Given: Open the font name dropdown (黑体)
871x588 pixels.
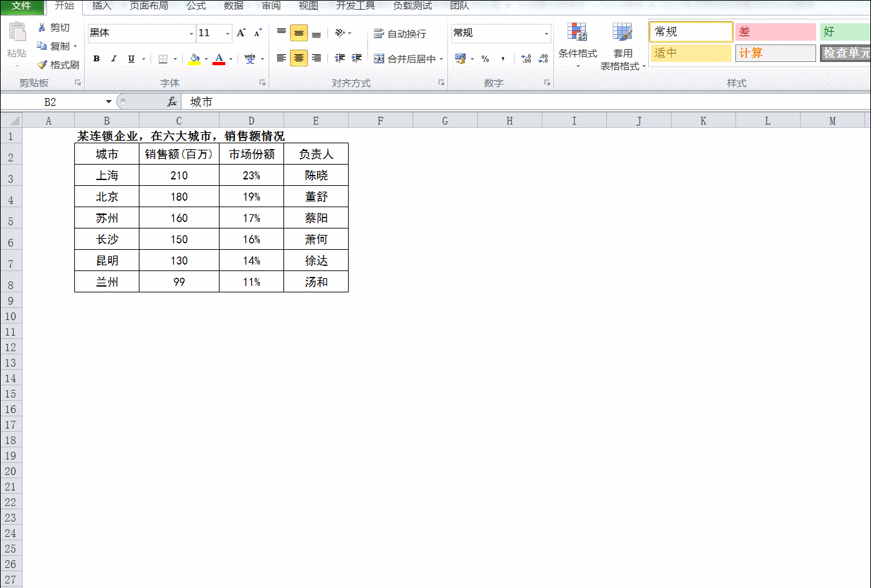Looking at the screenshot, I should click(191, 34).
